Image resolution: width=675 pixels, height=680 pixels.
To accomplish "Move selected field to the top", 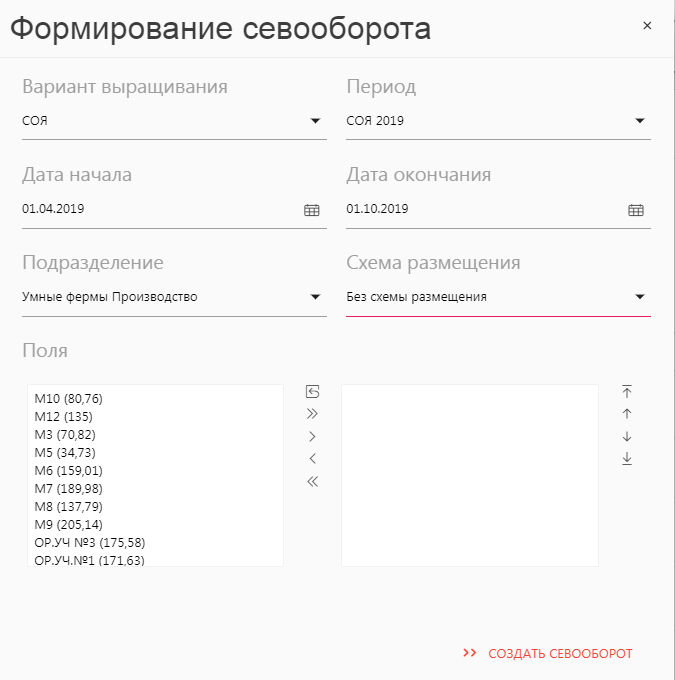I will click(x=627, y=391).
